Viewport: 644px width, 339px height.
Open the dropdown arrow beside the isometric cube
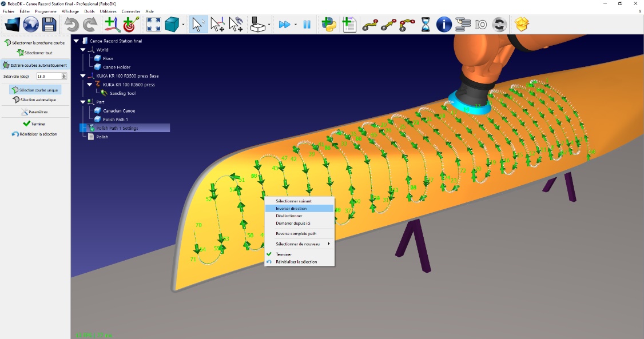pyautogui.click(x=183, y=25)
